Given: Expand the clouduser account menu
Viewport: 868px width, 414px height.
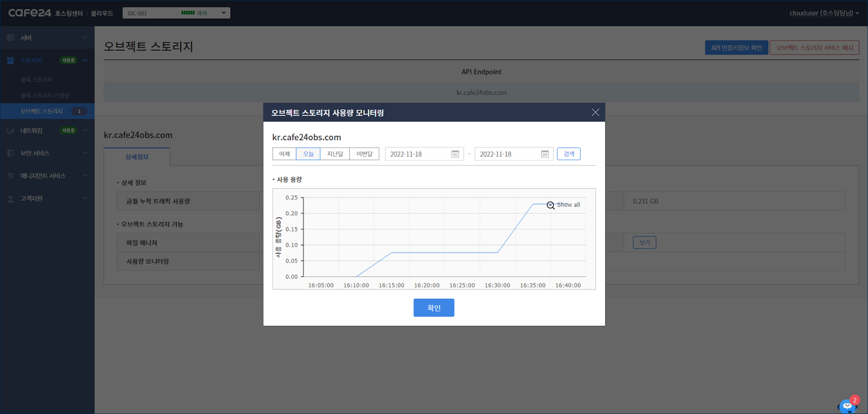Looking at the screenshot, I should (x=824, y=13).
